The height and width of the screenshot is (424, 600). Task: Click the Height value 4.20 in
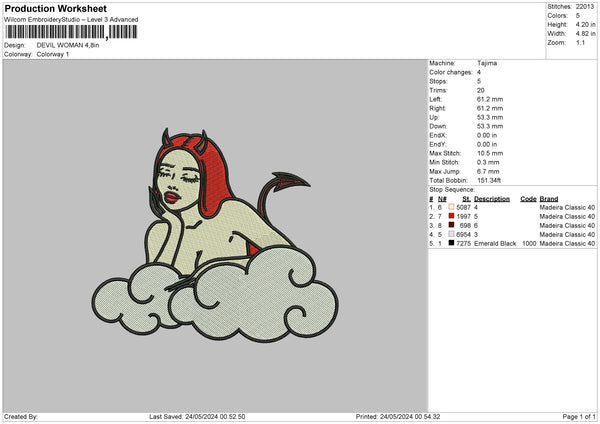585,24
